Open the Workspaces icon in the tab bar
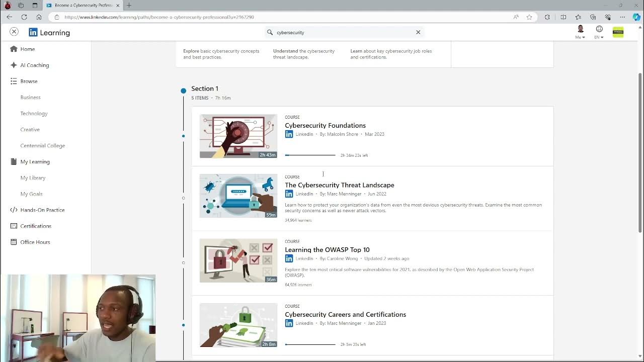The width and height of the screenshot is (644, 362). (21, 6)
